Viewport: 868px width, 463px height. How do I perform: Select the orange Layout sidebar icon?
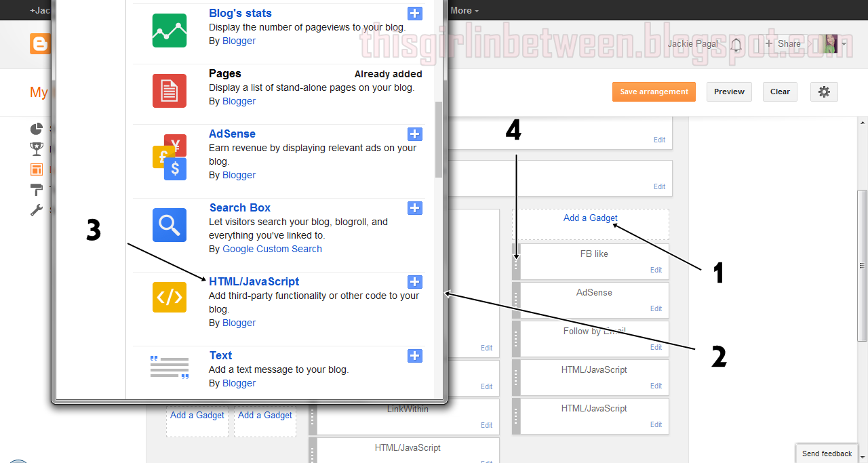click(37, 169)
